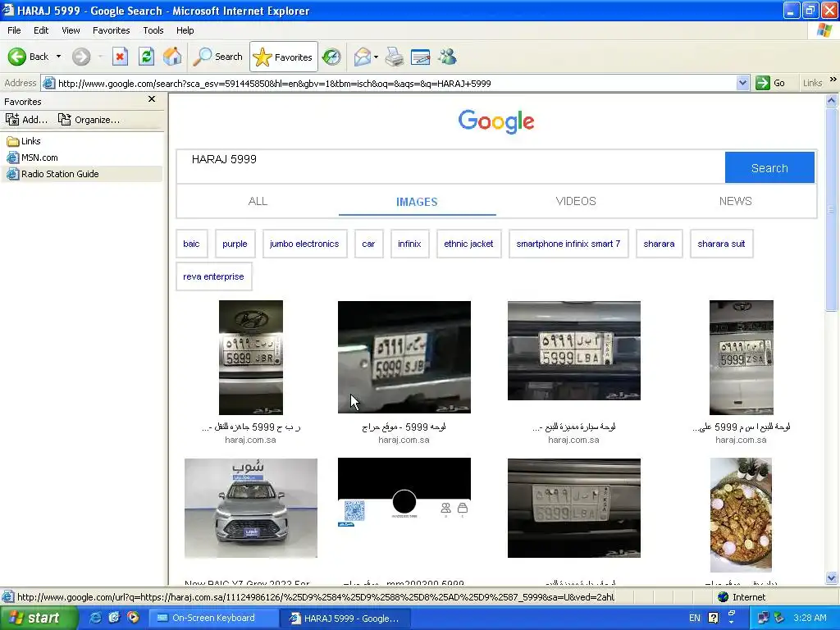The height and width of the screenshot is (630, 840).
Task: Switch to the IMAGES tab
Action: 417,202
